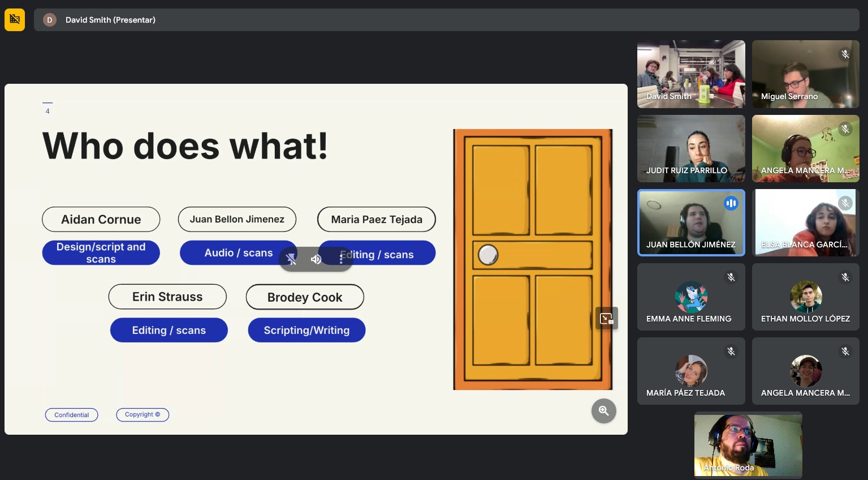
Task: Open the three-dot options on presentation overlay
Action: pos(341,259)
